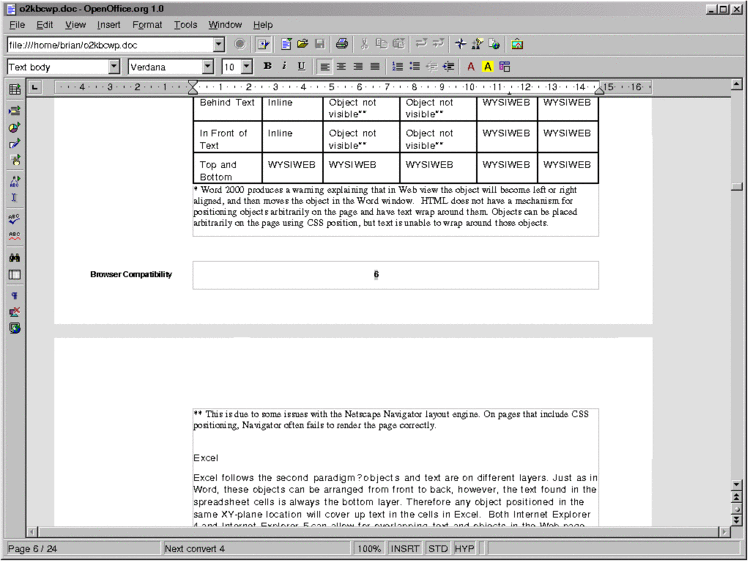The width and height of the screenshot is (750, 563).
Task: Click the file path URL field
Action: pos(110,45)
